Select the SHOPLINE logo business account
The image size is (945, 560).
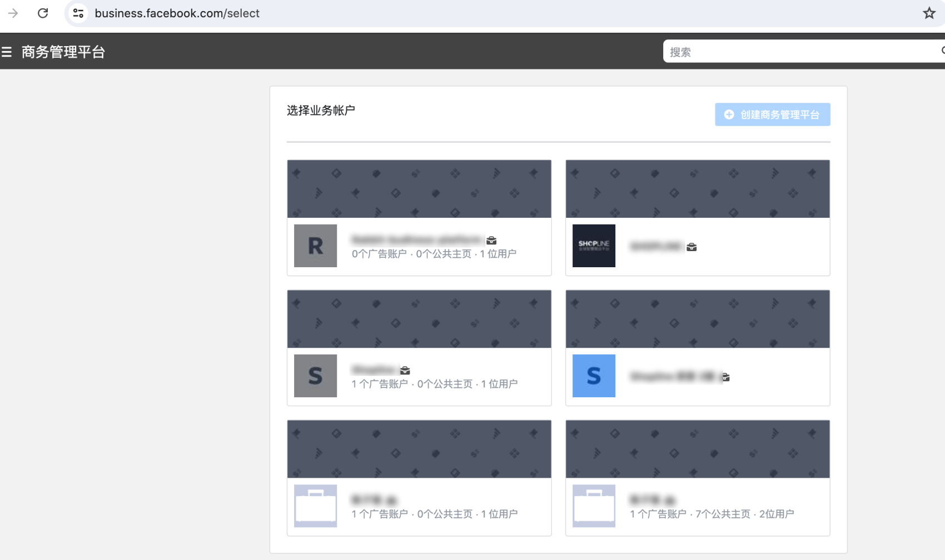698,218
